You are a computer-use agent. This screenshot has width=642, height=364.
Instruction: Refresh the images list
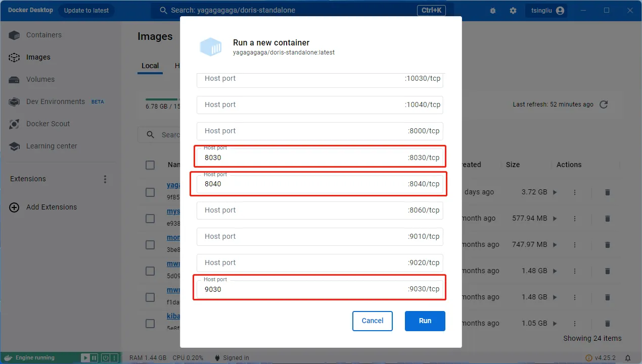(x=603, y=105)
